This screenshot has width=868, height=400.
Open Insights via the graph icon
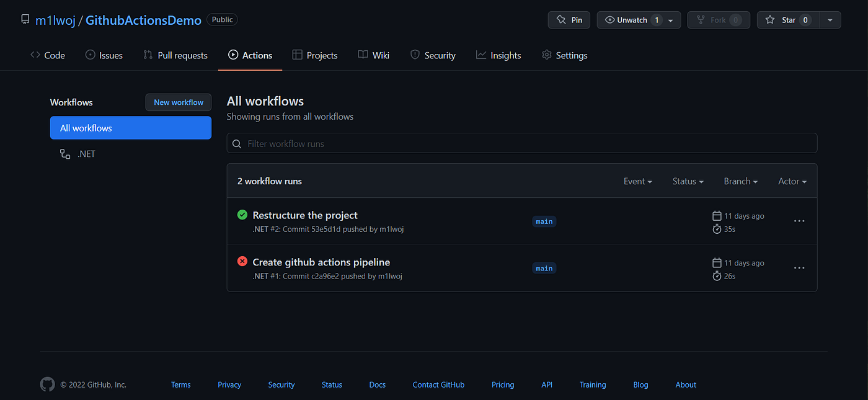(x=481, y=55)
